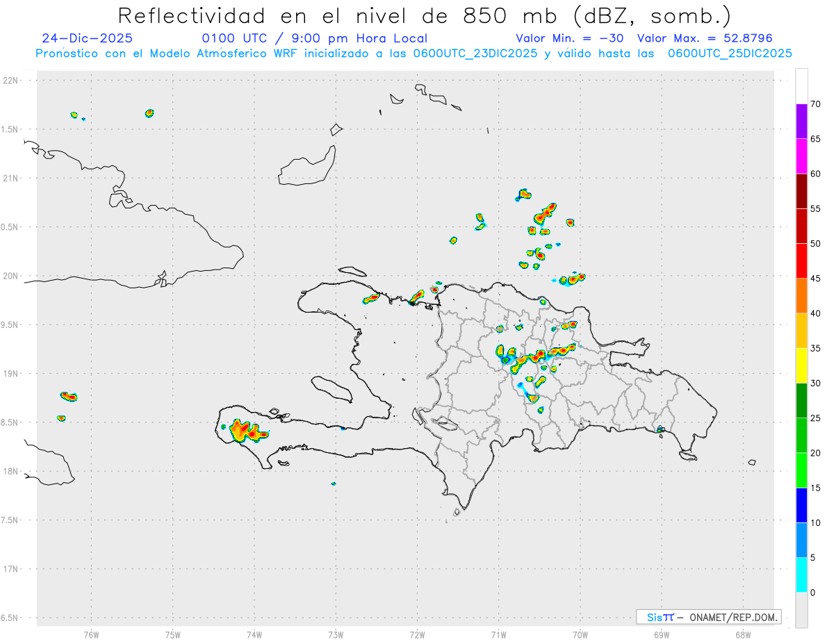Select the '75W' longitude label
The image size is (834, 644).
(172, 634)
